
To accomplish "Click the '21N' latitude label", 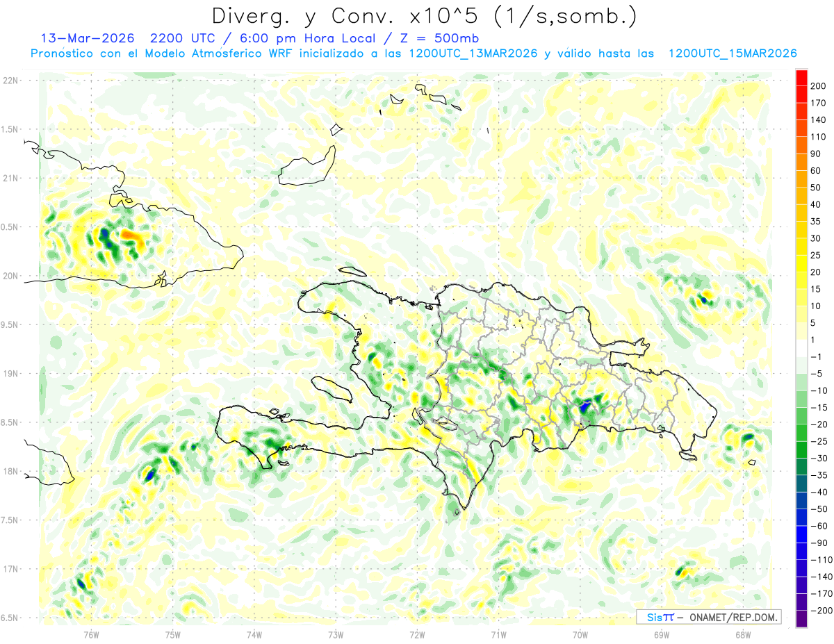I will coord(10,178).
